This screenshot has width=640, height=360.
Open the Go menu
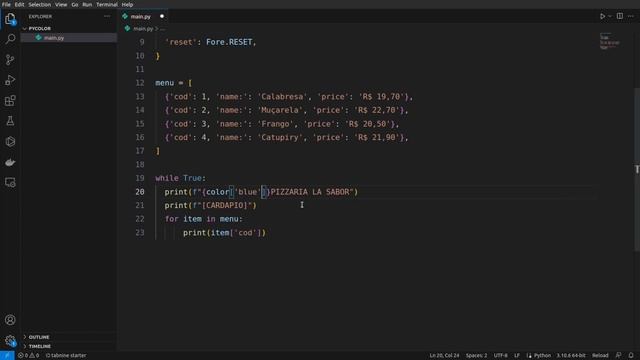pyautogui.click(x=75, y=4)
